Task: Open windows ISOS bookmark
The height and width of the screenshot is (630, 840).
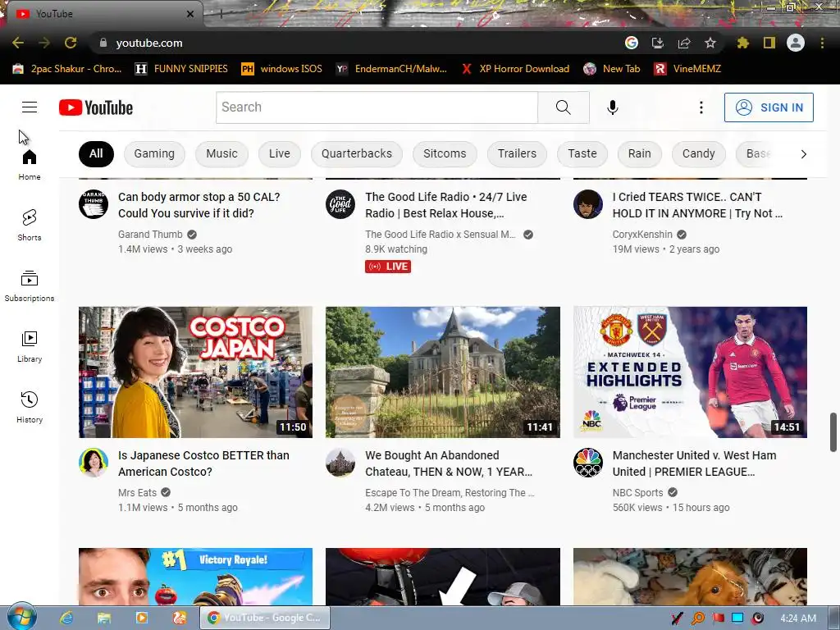Action: click(x=282, y=69)
